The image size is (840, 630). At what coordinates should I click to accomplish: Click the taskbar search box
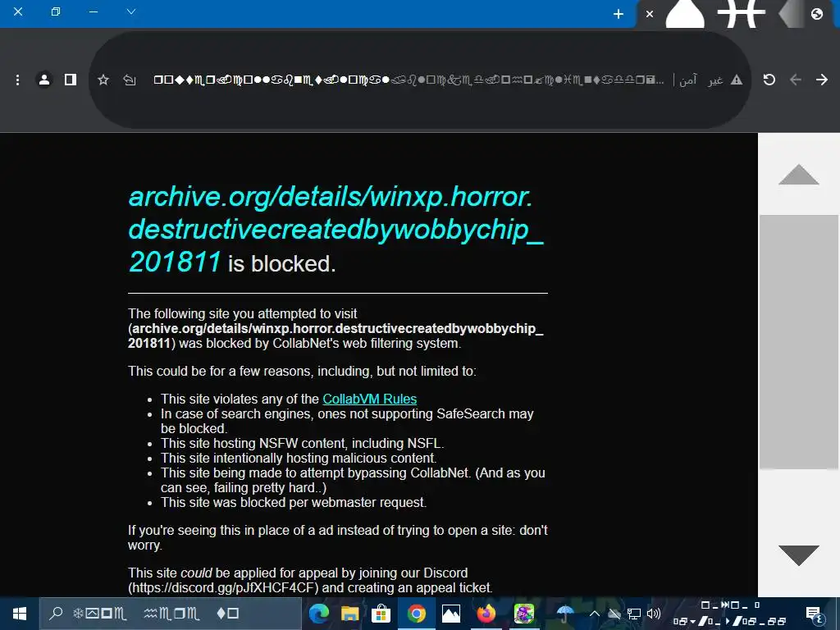coord(171,614)
